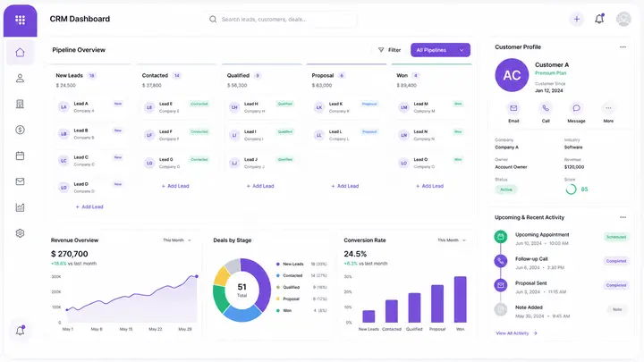Open the Contacts person icon in sidebar
This screenshot has height=362, width=644.
(20, 78)
